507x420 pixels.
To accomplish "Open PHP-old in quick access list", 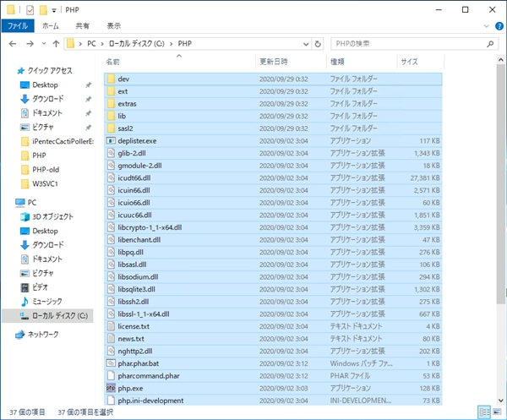I will pyautogui.click(x=40, y=169).
